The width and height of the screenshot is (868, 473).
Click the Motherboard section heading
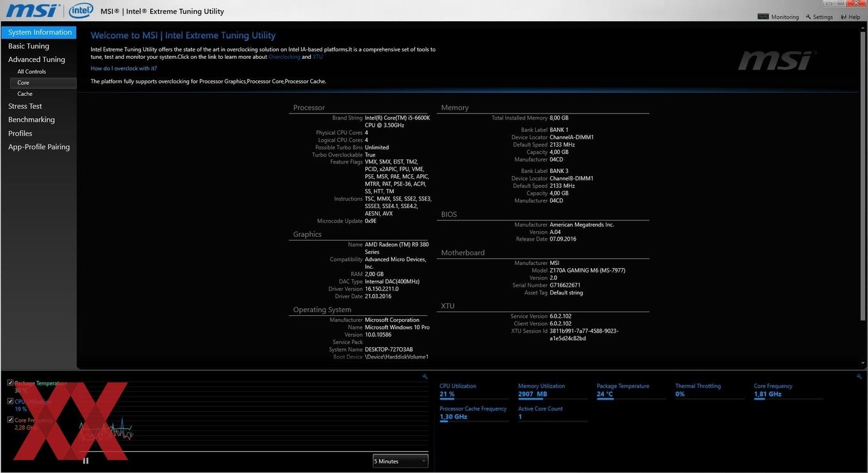(463, 253)
